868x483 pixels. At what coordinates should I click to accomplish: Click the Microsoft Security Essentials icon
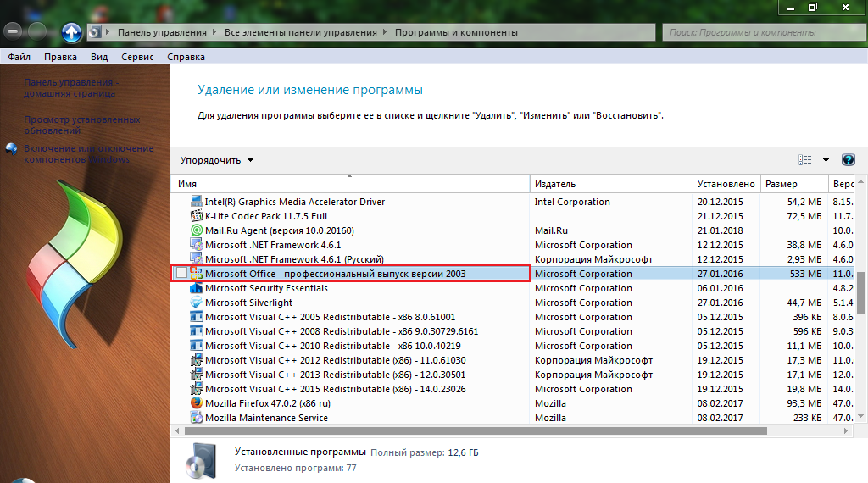coord(196,288)
